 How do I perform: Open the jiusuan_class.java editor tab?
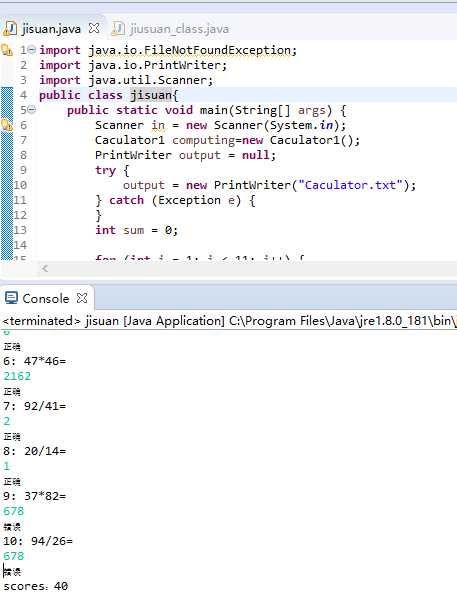click(x=179, y=29)
